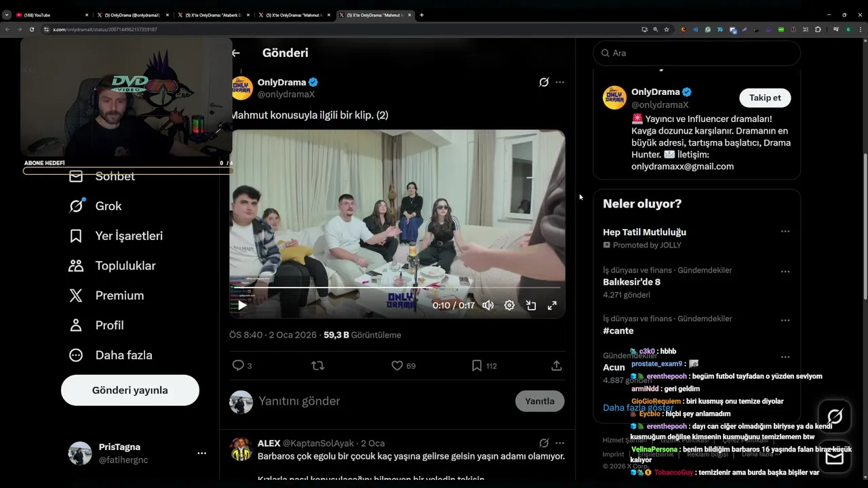Click the Ara search field
Image resolution: width=868 pixels, height=488 pixels.
[697, 53]
